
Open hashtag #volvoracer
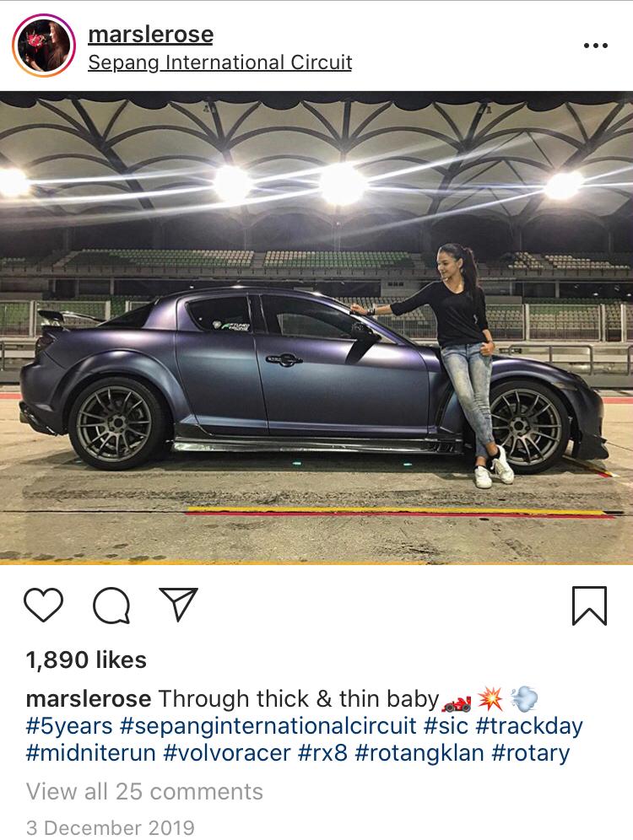[227, 752]
